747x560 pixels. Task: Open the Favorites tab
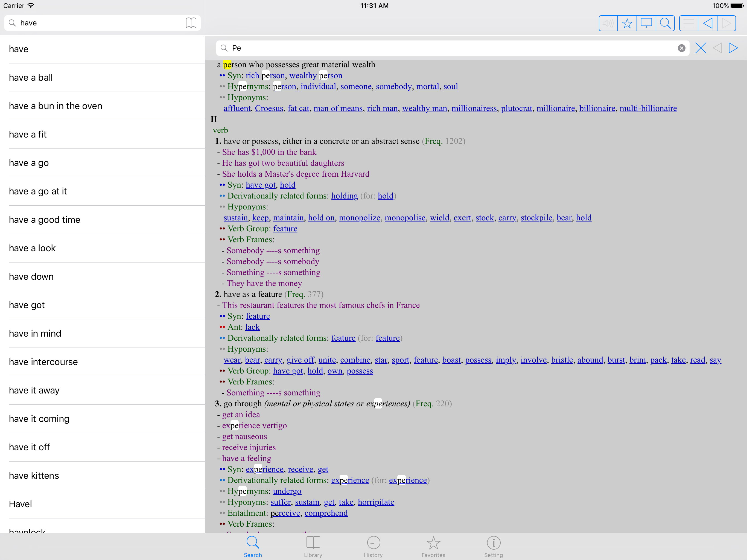point(433,547)
